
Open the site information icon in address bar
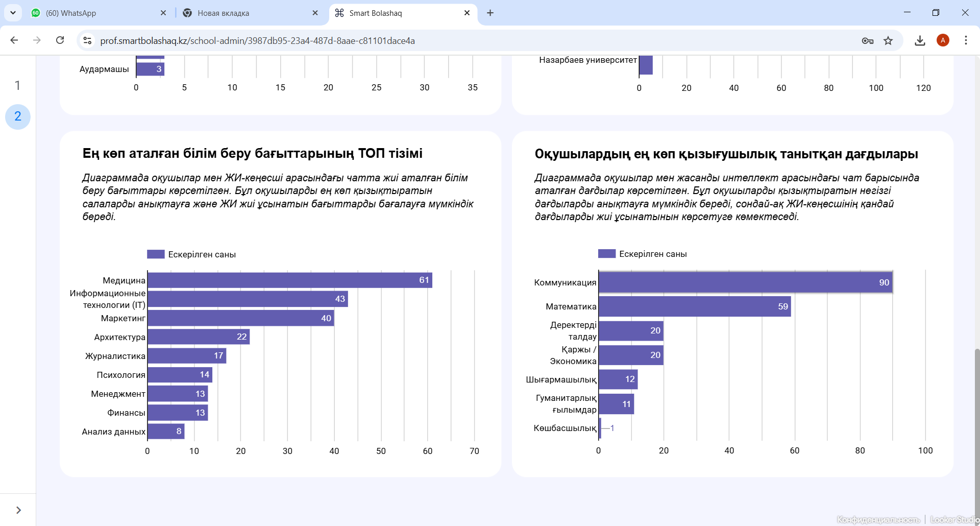(x=87, y=40)
